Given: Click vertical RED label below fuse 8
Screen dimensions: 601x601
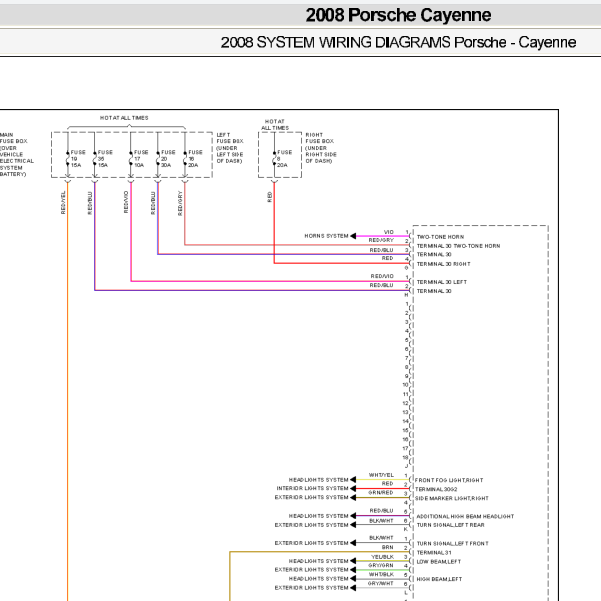Looking at the screenshot, I should [270, 197].
